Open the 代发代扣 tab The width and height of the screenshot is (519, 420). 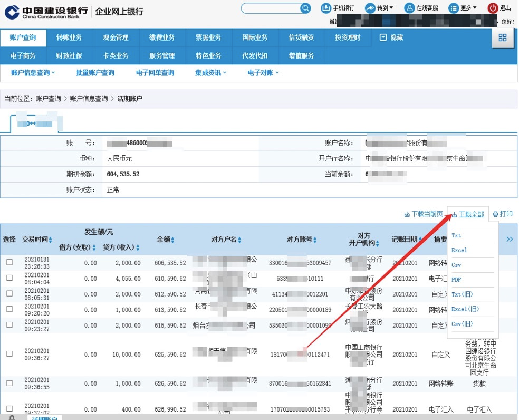click(255, 55)
